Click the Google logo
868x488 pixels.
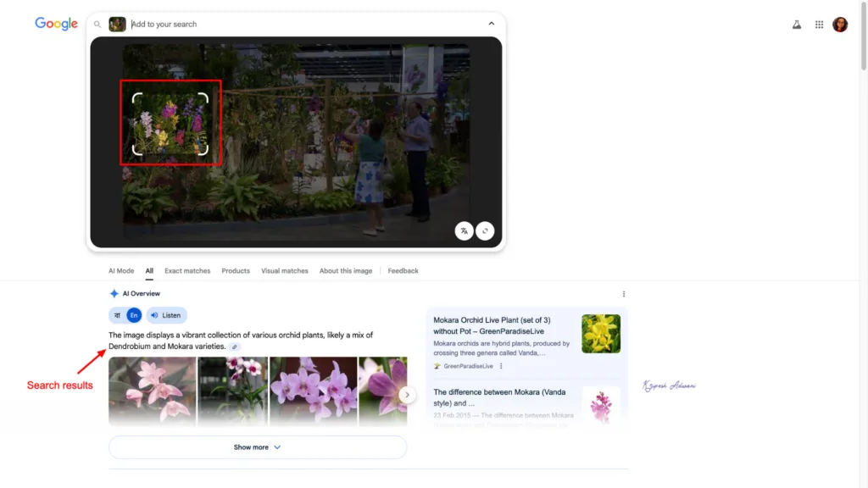pyautogui.click(x=56, y=24)
